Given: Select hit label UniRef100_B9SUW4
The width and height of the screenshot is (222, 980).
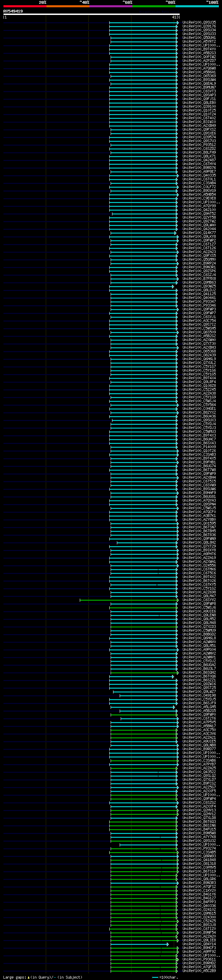Looking at the screenshot, I should tap(199, 80).
